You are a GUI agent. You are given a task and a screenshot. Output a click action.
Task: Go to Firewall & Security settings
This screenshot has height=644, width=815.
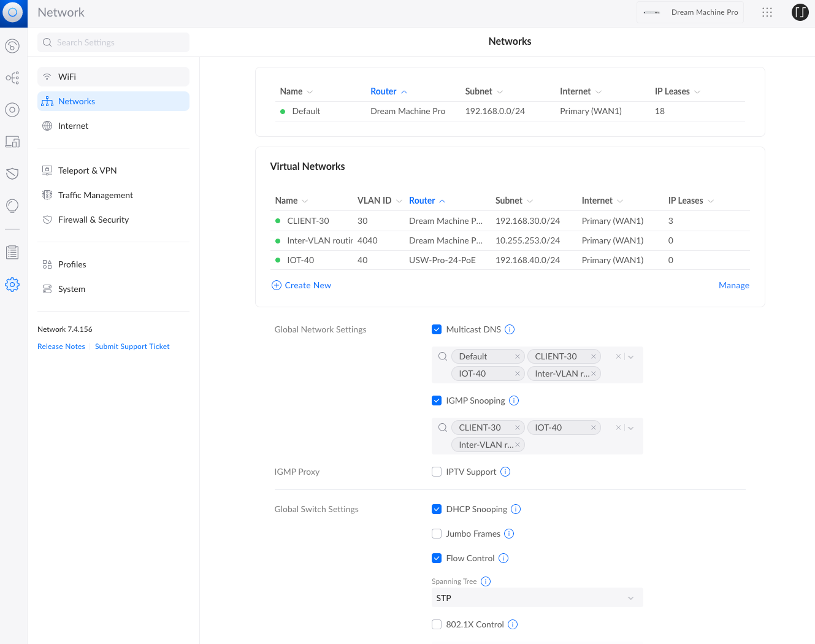pos(93,220)
